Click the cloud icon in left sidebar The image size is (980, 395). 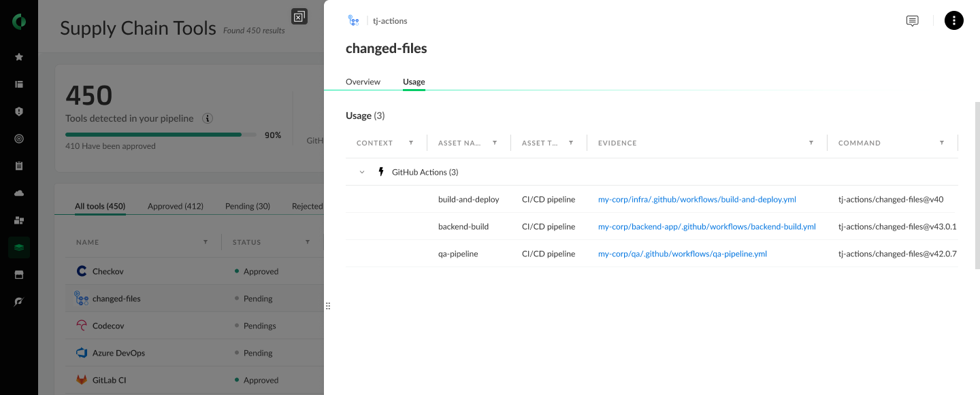click(19, 193)
